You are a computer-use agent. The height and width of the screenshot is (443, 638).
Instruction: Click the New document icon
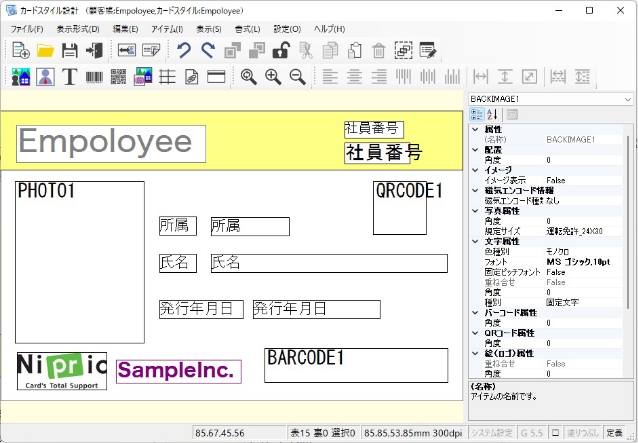(x=21, y=50)
